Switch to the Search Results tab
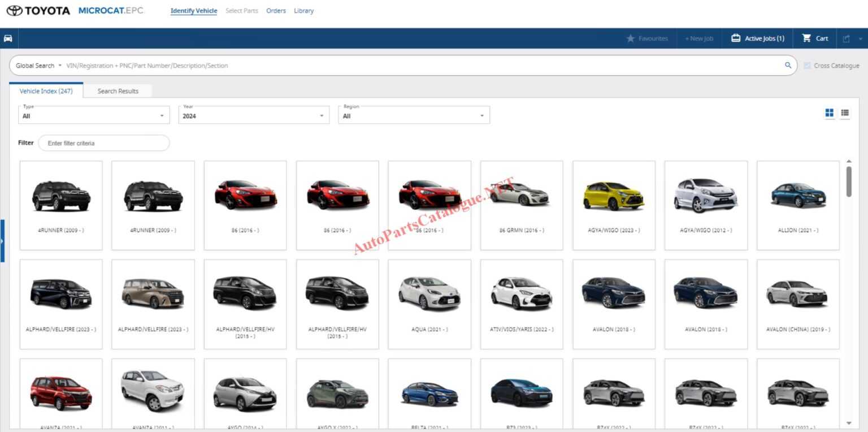This screenshot has height=432, width=868. pyautogui.click(x=118, y=90)
